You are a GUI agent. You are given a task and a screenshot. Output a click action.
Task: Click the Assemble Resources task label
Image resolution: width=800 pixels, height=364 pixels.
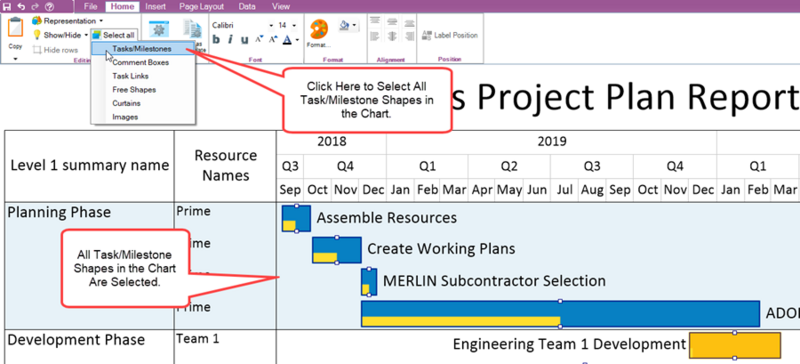click(x=387, y=218)
